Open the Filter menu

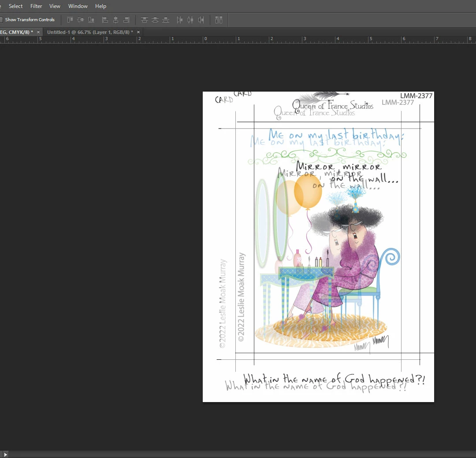[x=36, y=6]
